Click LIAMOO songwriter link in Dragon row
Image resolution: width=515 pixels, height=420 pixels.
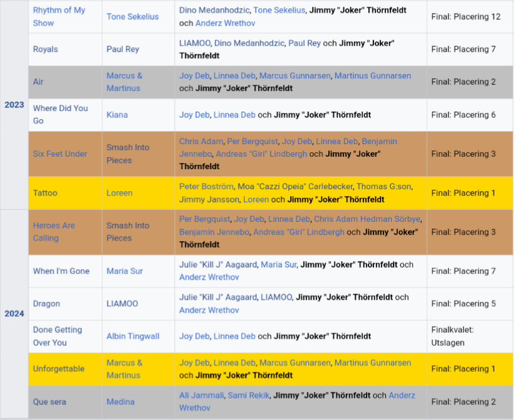click(276, 297)
